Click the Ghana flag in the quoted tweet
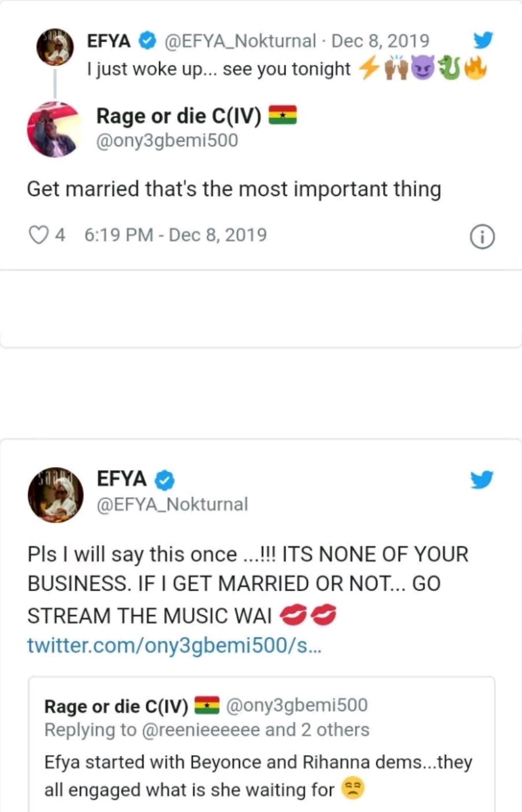 [207, 705]
